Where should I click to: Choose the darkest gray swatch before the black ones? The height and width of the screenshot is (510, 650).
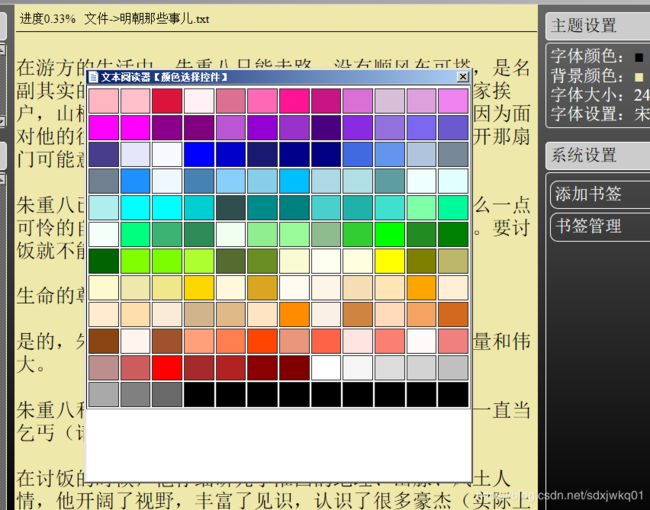click(167, 394)
